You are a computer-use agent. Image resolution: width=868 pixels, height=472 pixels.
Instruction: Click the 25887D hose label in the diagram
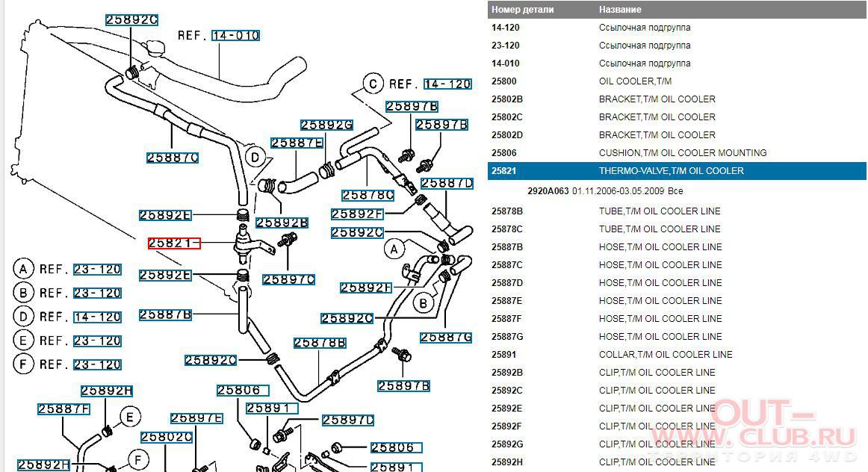[x=447, y=183]
